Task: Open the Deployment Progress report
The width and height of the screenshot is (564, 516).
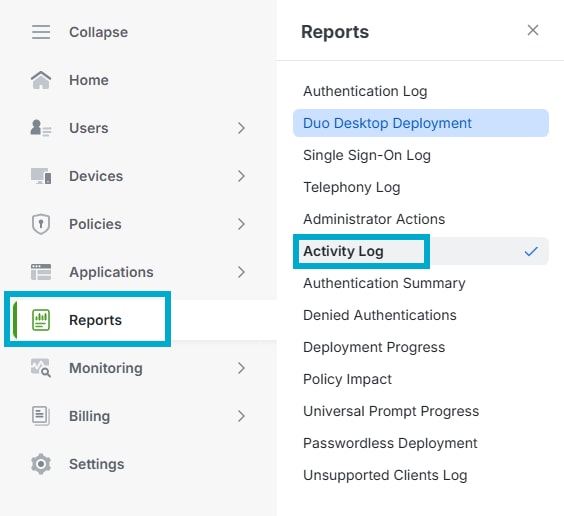Action: [x=374, y=347]
